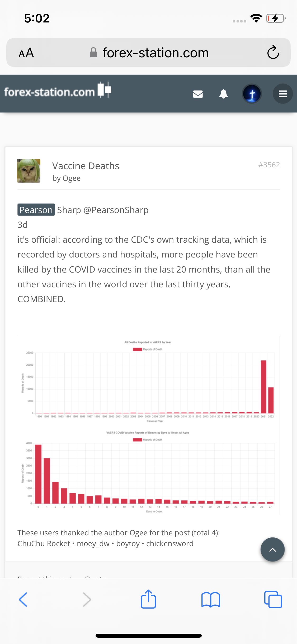Open the hamburger menu
Image resolution: width=297 pixels, height=644 pixels.
click(x=282, y=94)
